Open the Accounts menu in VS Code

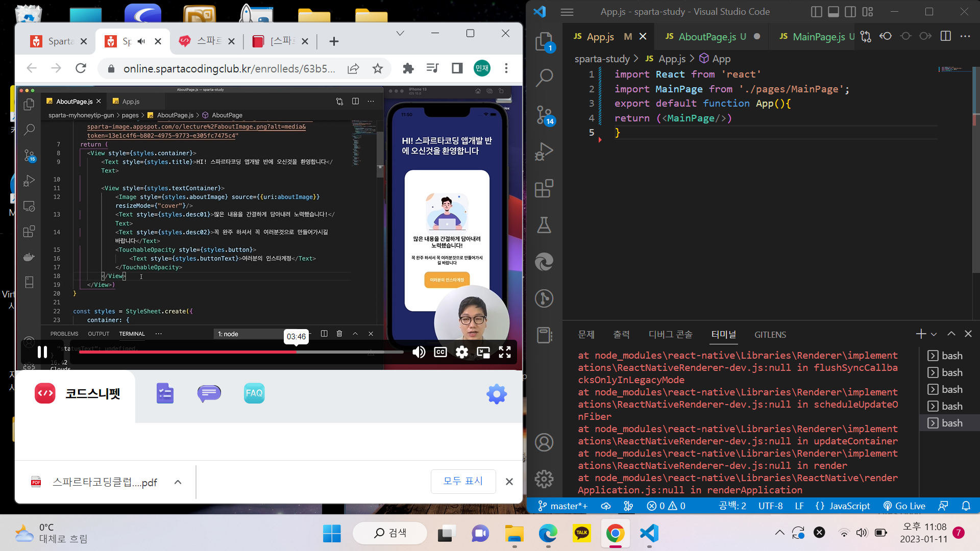coord(544,442)
